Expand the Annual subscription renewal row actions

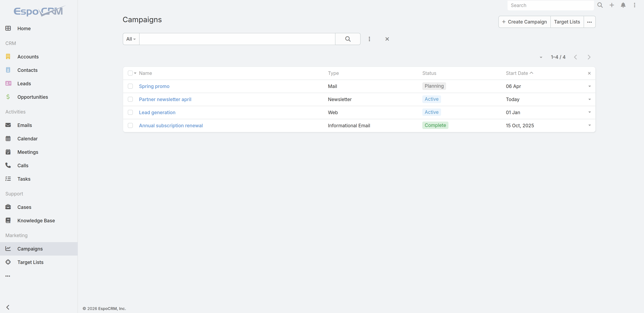589,125
